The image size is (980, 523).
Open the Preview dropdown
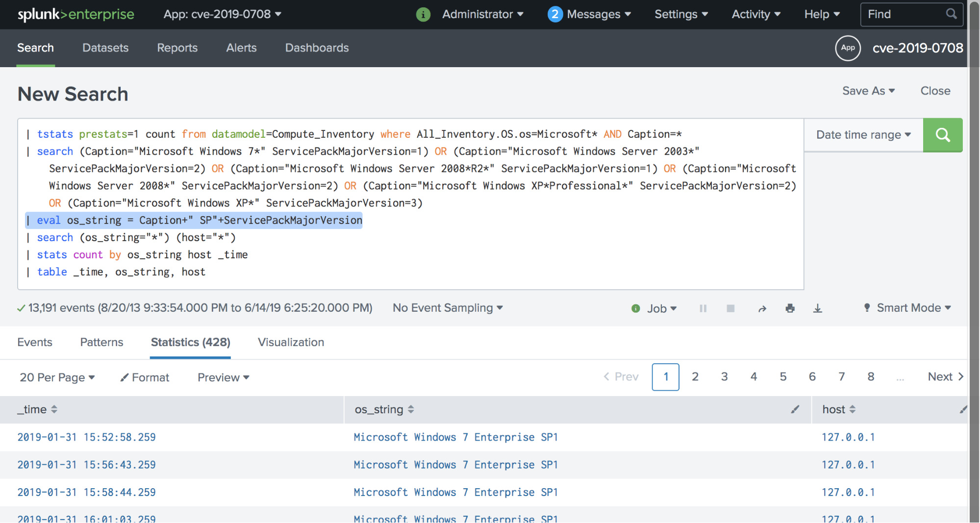(224, 377)
